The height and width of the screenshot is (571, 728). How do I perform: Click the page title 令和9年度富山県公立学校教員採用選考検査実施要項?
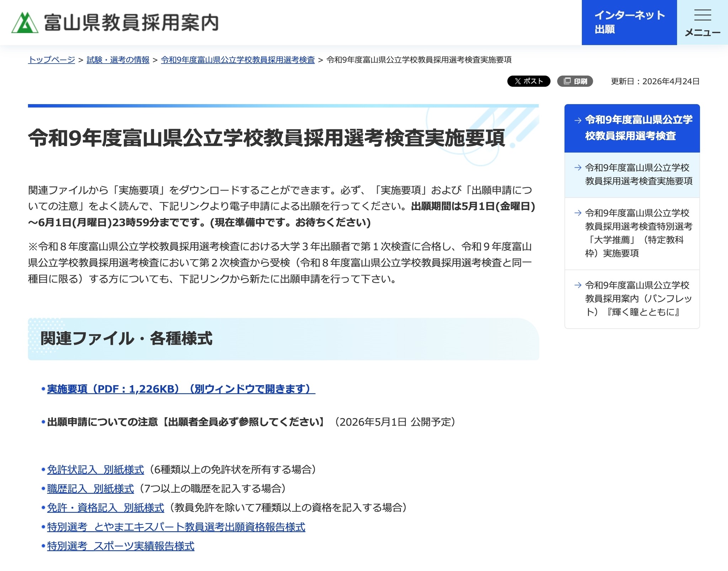point(267,138)
